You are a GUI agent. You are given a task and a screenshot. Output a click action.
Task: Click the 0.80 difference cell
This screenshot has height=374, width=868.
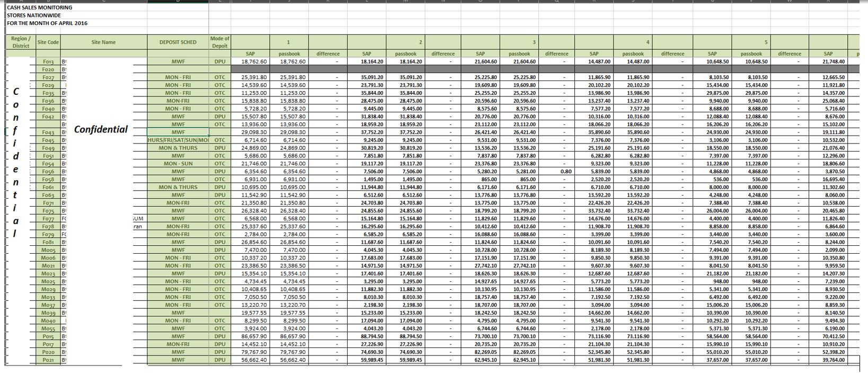point(556,172)
